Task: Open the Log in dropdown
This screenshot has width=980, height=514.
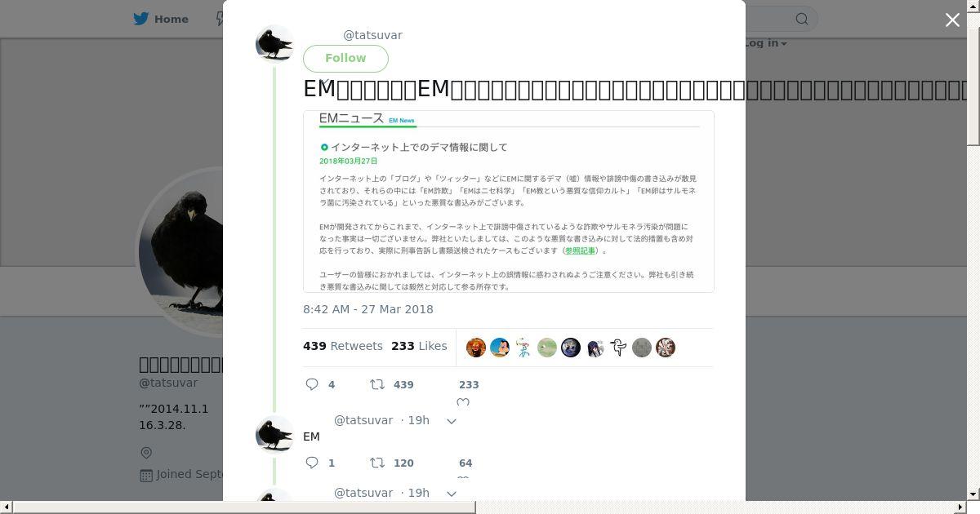Action: coord(765,42)
